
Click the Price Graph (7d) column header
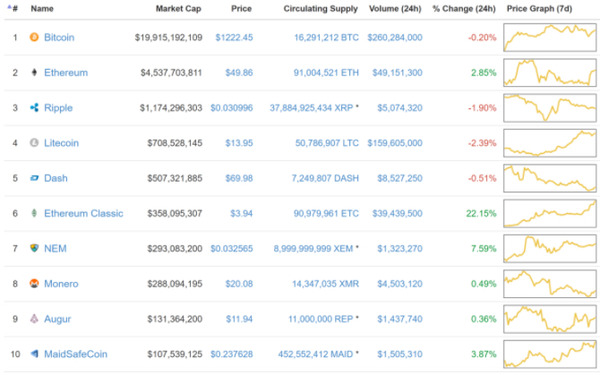pos(539,8)
